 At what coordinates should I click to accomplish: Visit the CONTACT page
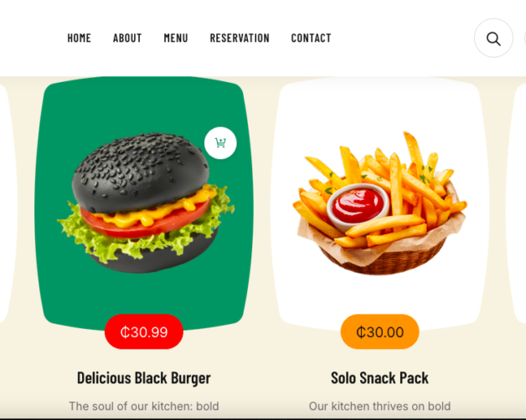coord(311,38)
